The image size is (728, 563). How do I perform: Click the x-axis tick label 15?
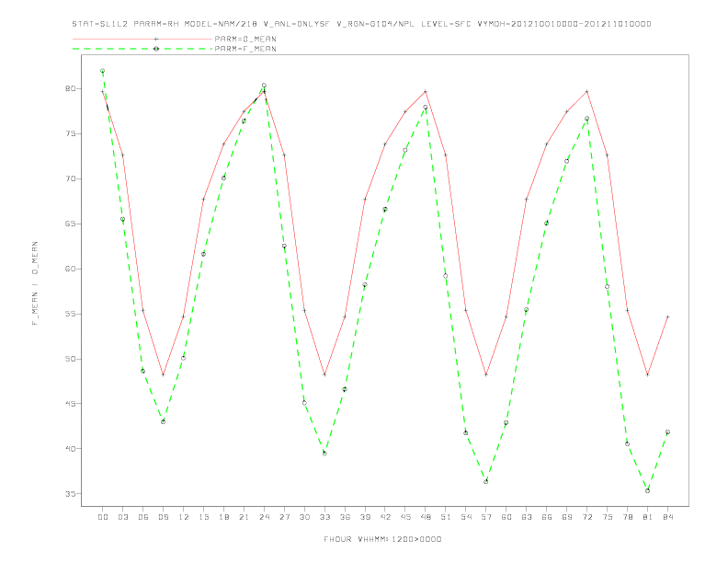click(203, 517)
